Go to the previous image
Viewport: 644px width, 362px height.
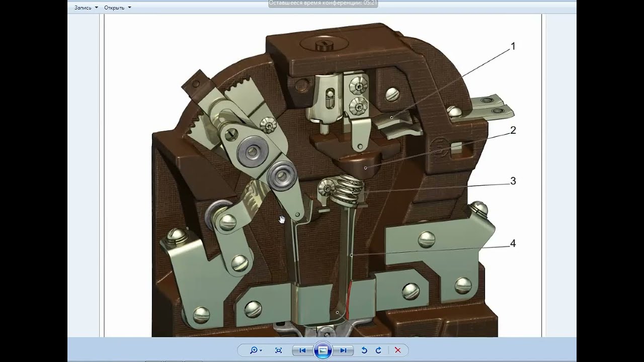(302, 350)
